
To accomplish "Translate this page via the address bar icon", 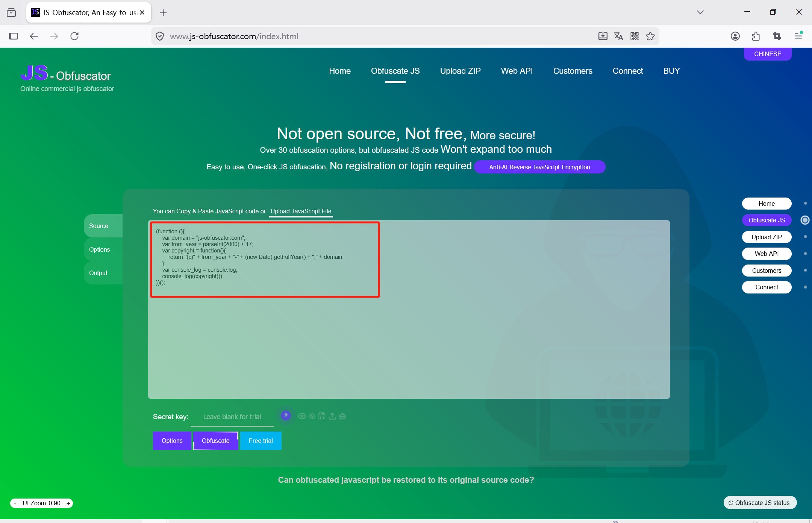I will point(619,36).
